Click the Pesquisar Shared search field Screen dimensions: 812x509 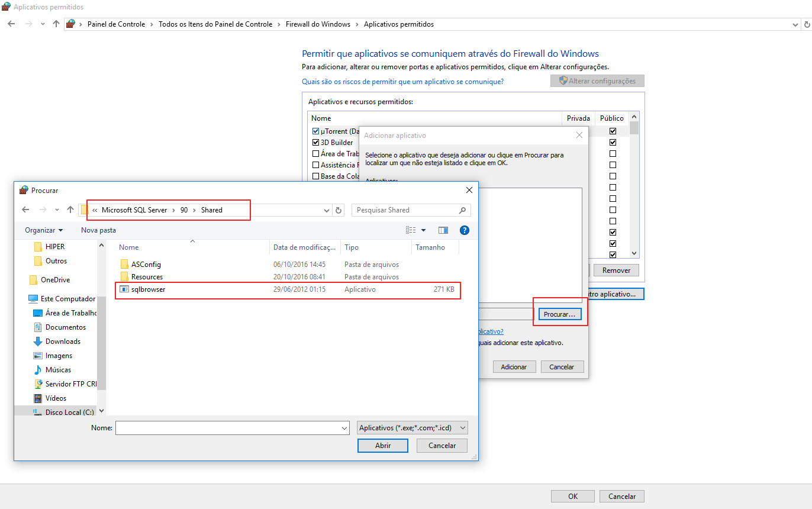pyautogui.click(x=405, y=210)
